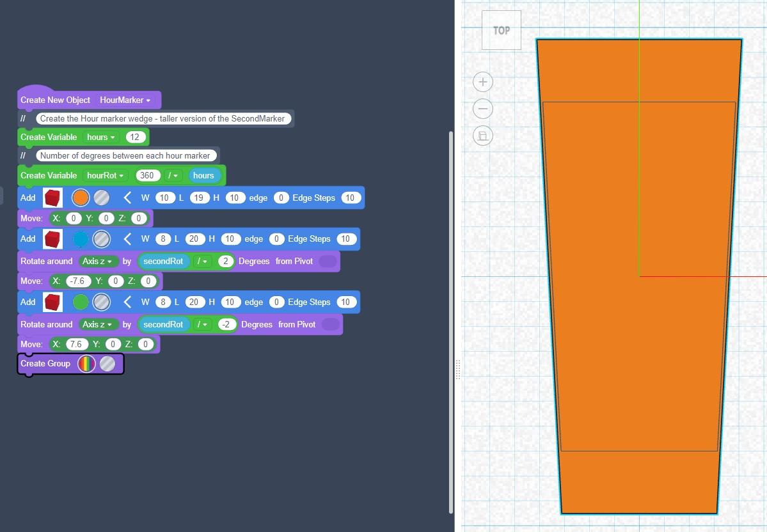Click the hours value field 12
This screenshot has width=767, height=532.
(134, 137)
